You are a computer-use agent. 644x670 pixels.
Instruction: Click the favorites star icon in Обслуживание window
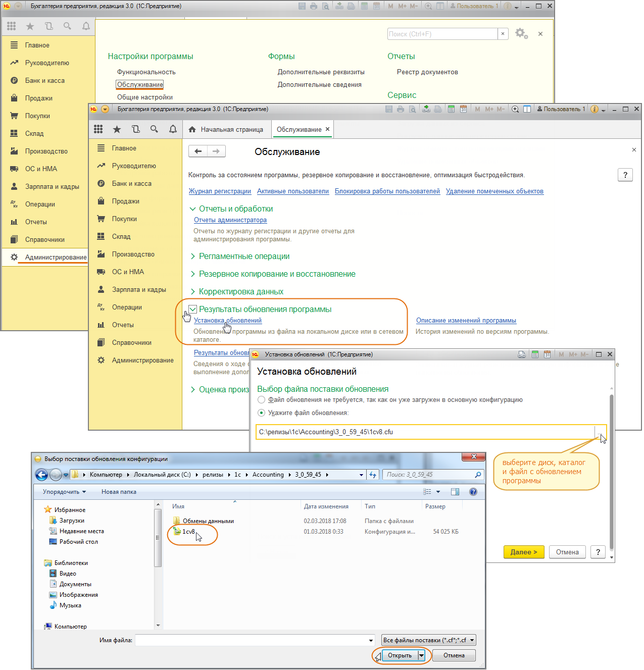tap(117, 130)
